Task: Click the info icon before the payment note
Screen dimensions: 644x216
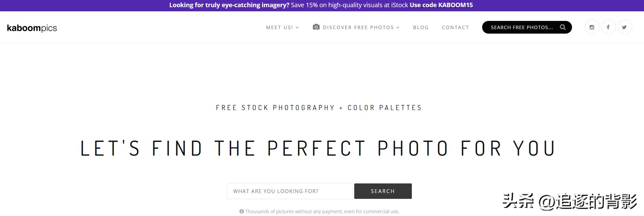Action: coord(241,212)
